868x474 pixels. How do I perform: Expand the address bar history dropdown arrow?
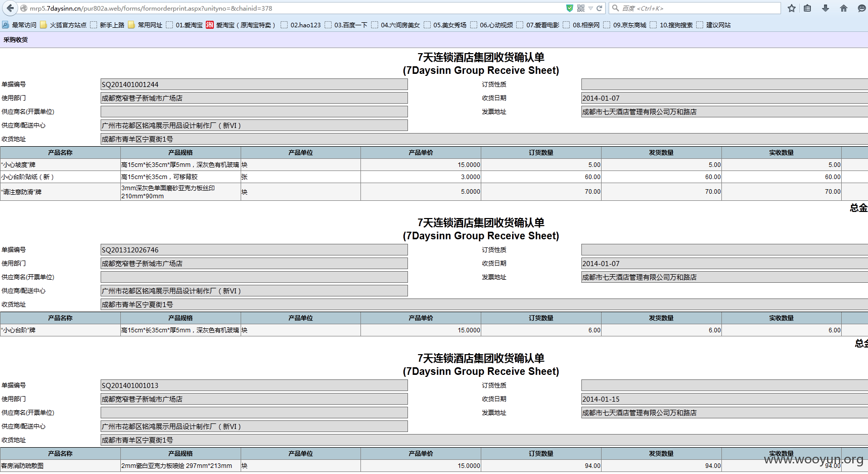[x=590, y=8]
